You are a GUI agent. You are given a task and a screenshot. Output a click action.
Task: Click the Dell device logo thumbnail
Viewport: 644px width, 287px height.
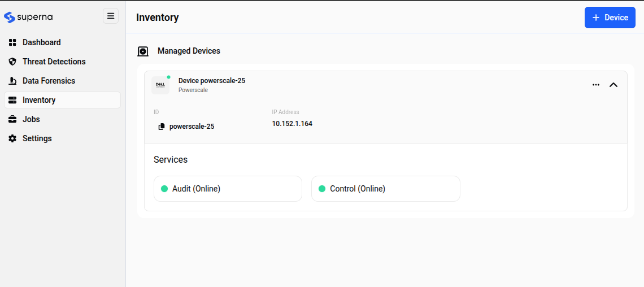160,85
